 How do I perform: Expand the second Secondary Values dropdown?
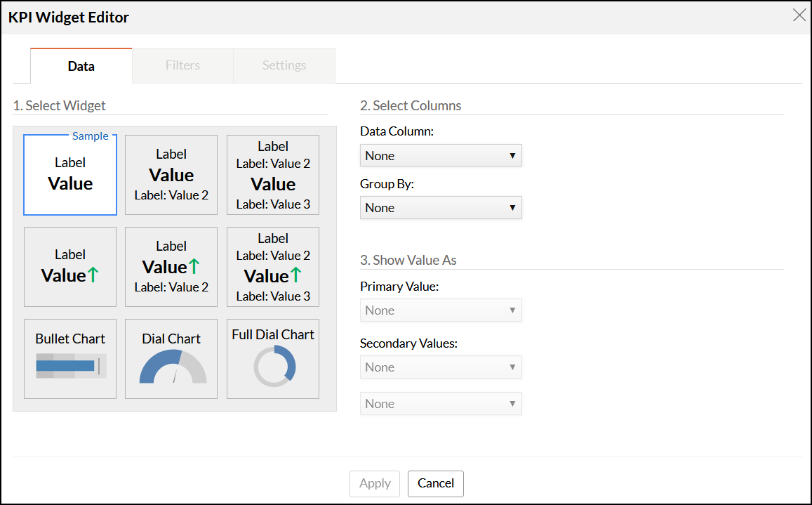[x=441, y=404]
